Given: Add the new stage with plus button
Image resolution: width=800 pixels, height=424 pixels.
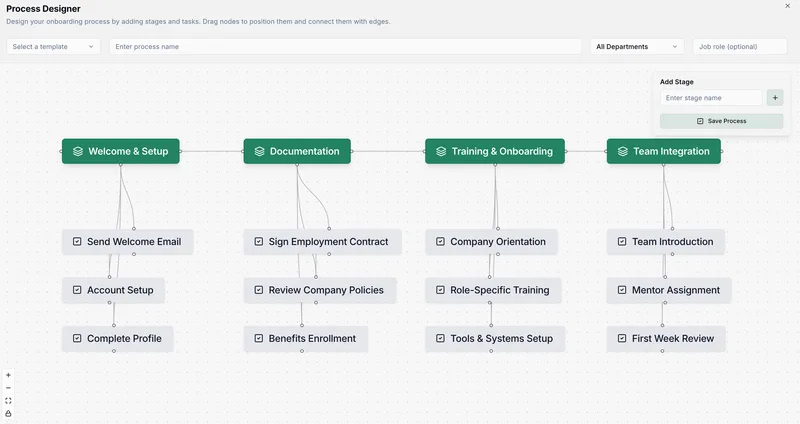Looking at the screenshot, I should click(x=775, y=97).
